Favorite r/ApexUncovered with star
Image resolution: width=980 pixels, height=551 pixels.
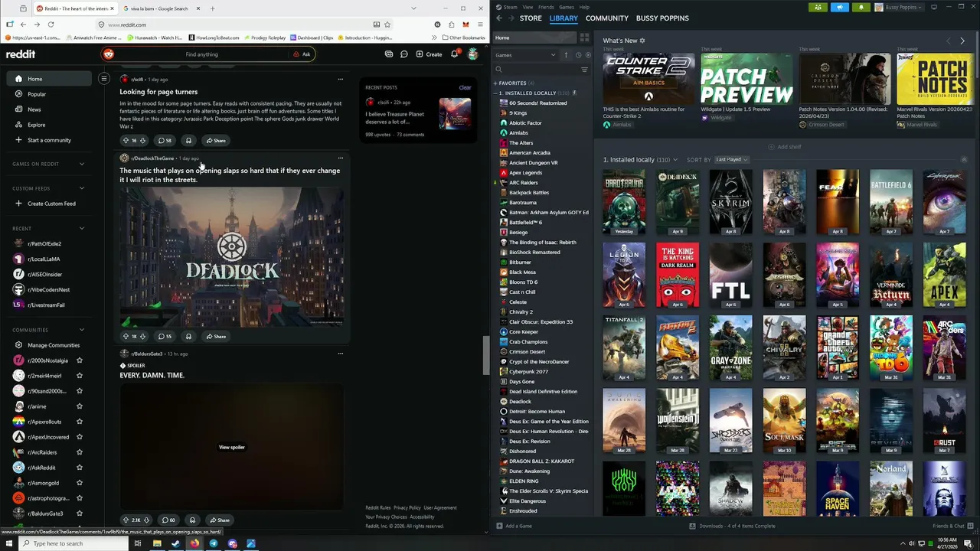coord(80,437)
